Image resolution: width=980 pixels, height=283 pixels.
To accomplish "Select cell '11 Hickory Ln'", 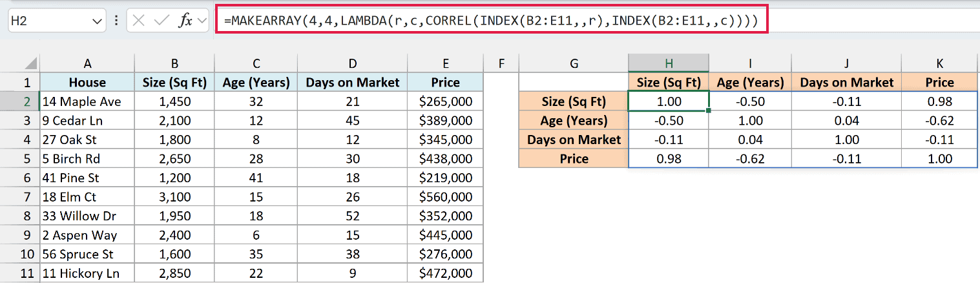I will pos(87,273).
